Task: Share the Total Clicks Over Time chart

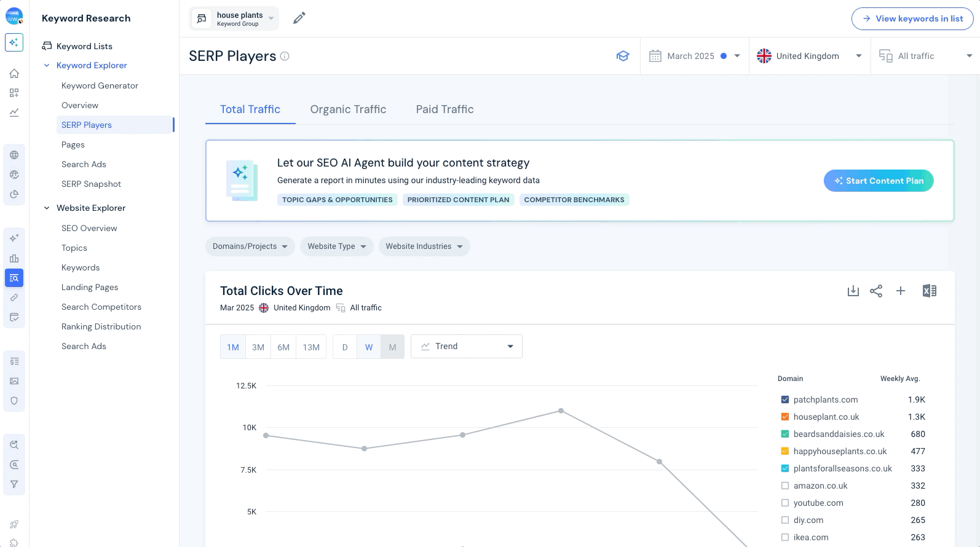Action: pos(876,291)
